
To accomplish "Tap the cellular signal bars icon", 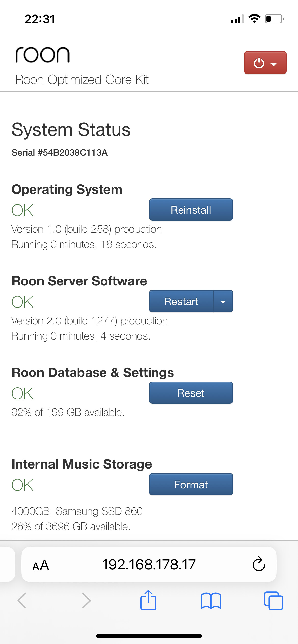I will tap(237, 19).
